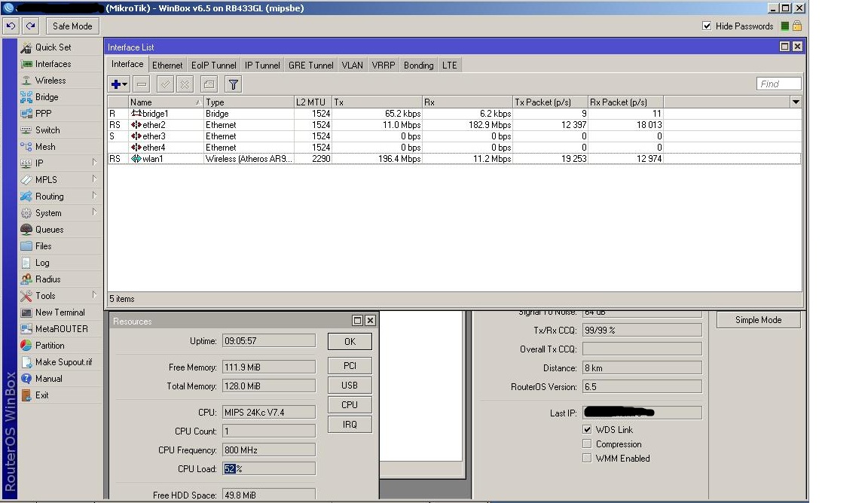Toggle the Hide Passwords checkbox
Viewport: 868px width, 503px height.
click(x=707, y=26)
